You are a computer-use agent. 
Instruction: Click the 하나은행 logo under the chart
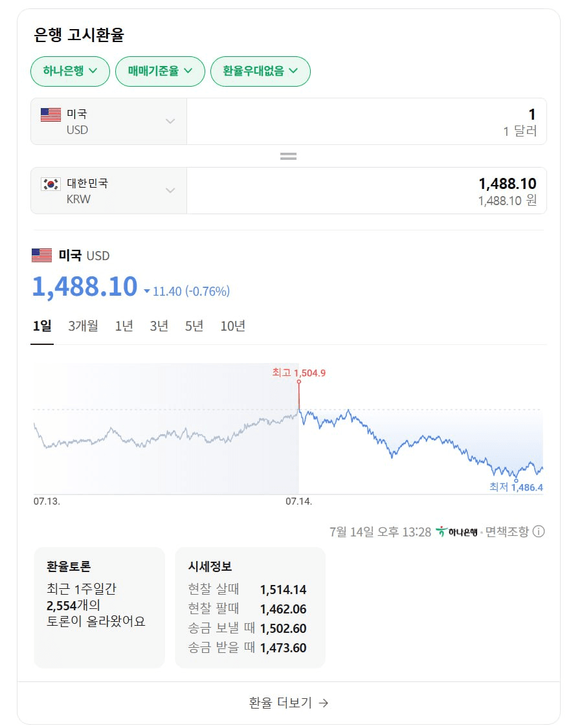(456, 532)
